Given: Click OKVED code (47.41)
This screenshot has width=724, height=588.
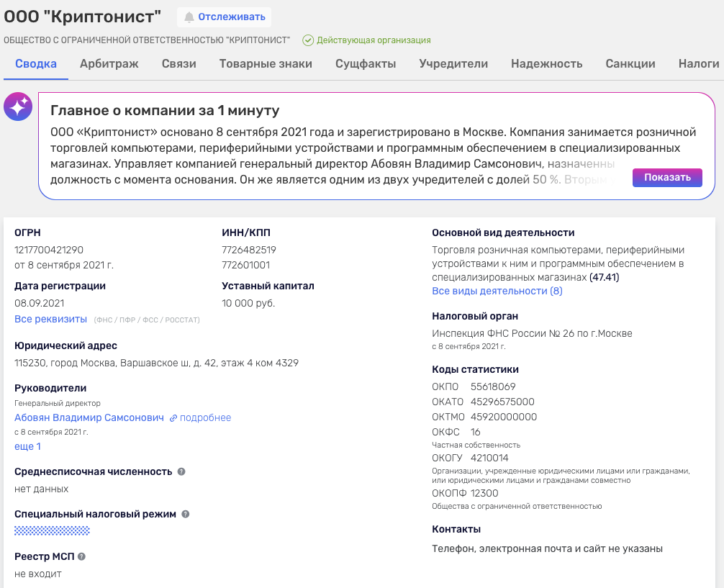Looking at the screenshot, I should [x=605, y=277].
